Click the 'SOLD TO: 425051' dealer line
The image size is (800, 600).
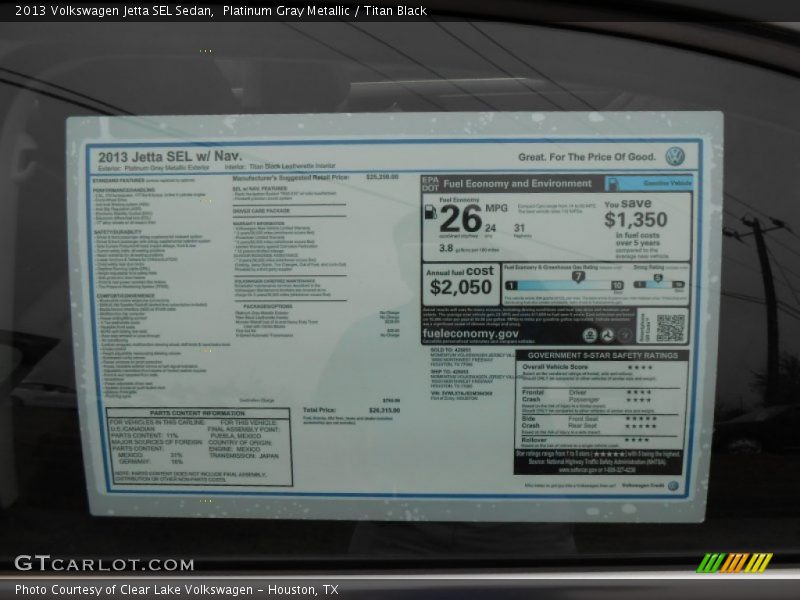[x=451, y=350]
